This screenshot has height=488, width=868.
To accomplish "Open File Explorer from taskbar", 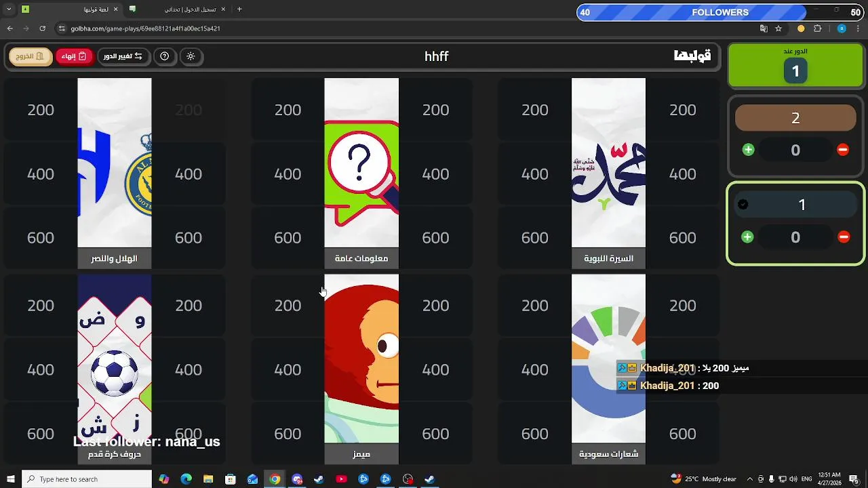I will coord(208,479).
